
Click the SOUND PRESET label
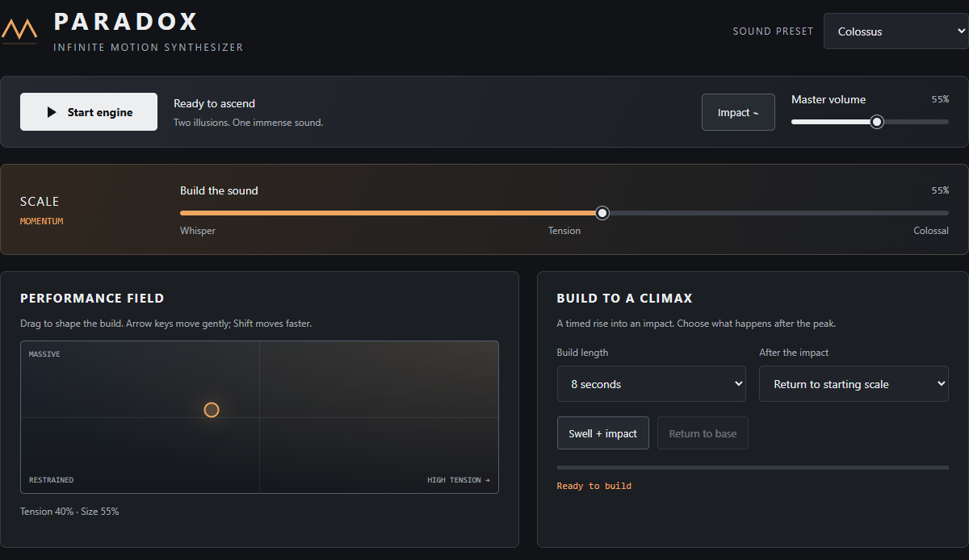[x=773, y=31]
